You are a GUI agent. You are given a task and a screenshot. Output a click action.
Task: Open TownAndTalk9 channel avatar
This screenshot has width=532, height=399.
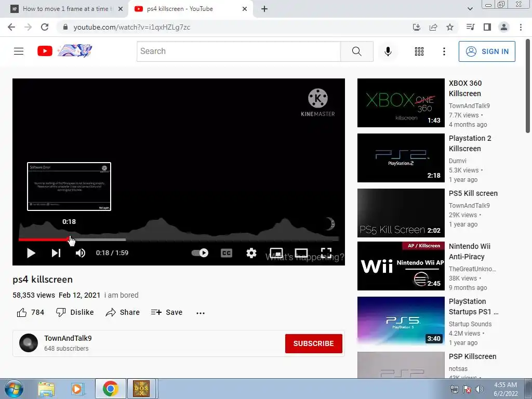tap(29, 343)
